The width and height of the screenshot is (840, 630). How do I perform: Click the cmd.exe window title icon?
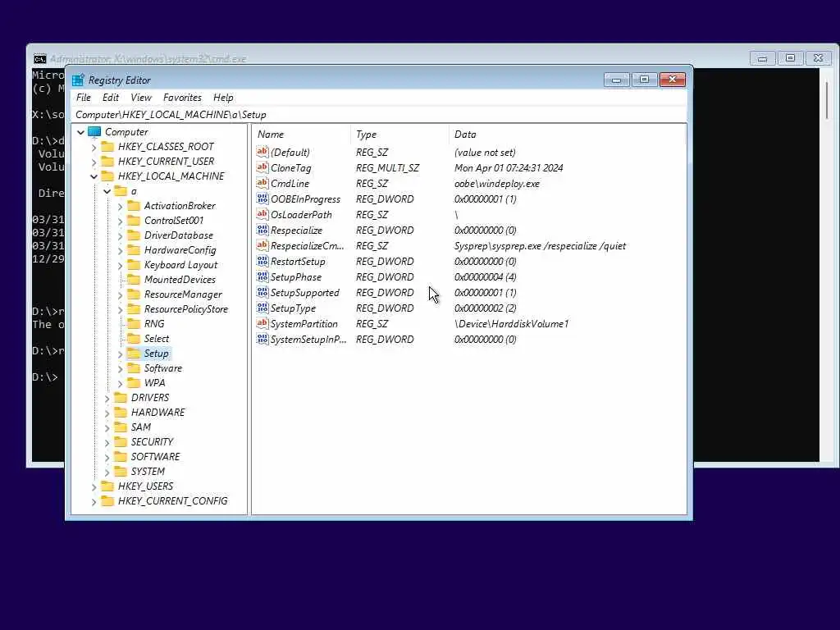tap(39, 59)
